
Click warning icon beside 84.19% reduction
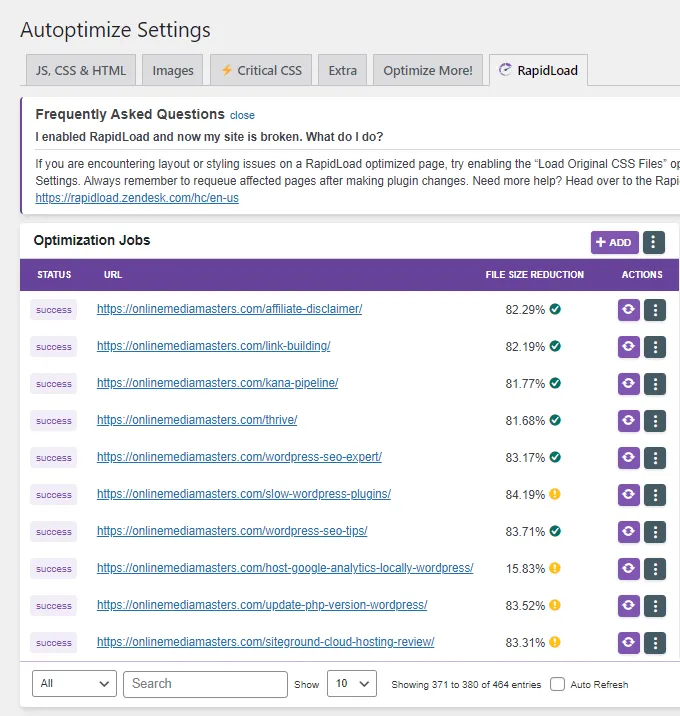555,494
